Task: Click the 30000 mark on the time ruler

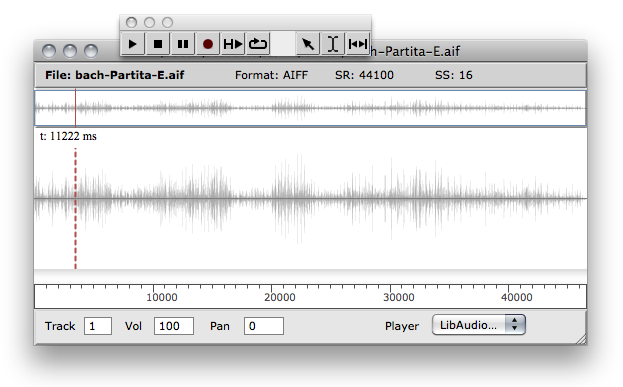Action: [x=399, y=297]
